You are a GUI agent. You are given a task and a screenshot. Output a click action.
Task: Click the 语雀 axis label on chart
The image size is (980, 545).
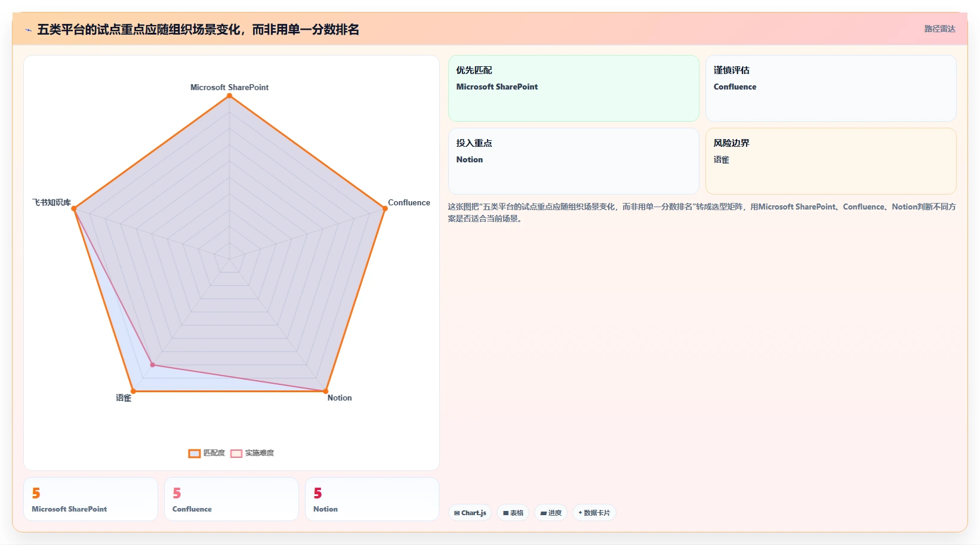click(x=124, y=398)
